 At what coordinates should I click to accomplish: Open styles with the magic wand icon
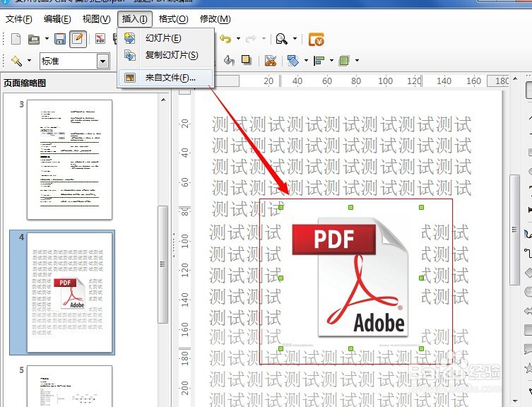coord(16,61)
